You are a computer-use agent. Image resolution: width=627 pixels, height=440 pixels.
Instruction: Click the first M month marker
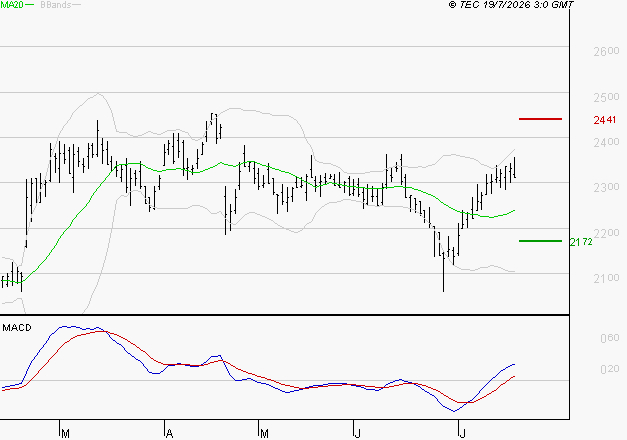coord(66,434)
